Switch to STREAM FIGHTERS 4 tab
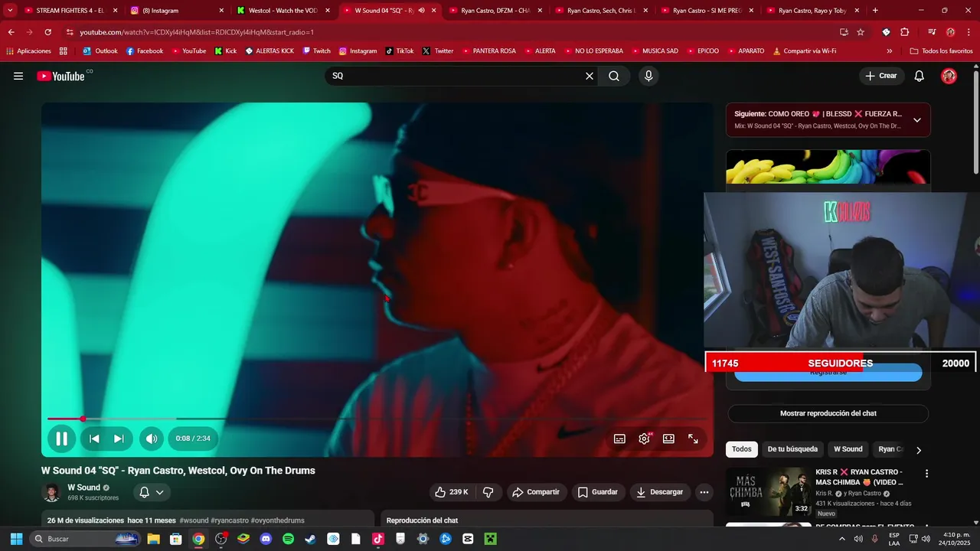The width and height of the screenshot is (980, 551). tap(70, 11)
